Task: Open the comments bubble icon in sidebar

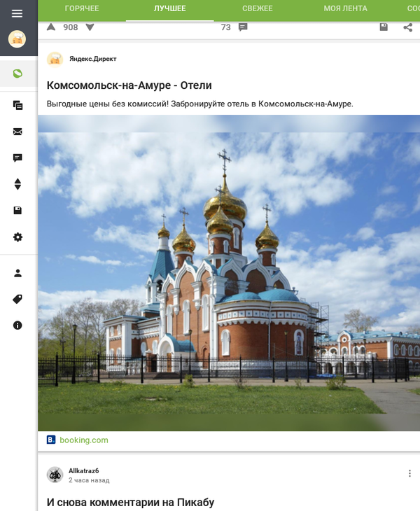Action: (x=17, y=158)
